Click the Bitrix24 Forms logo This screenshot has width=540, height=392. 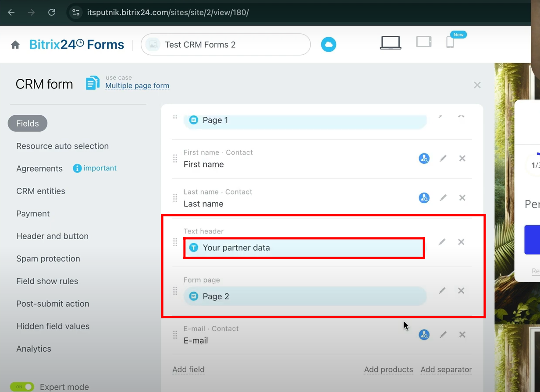[77, 44]
